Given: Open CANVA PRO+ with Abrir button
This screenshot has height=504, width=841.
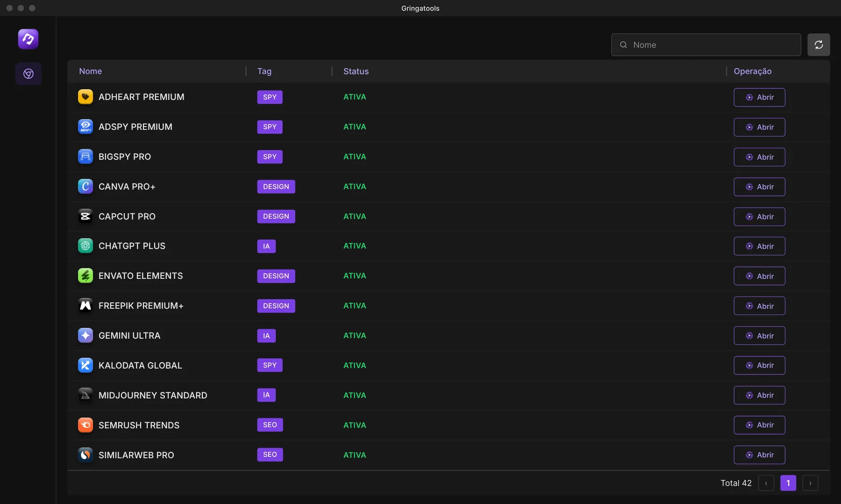Looking at the screenshot, I should point(759,187).
